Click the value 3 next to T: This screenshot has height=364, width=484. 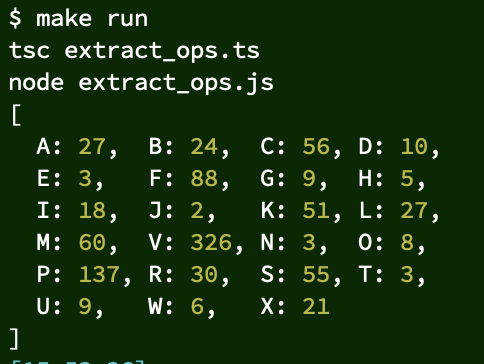[407, 274]
